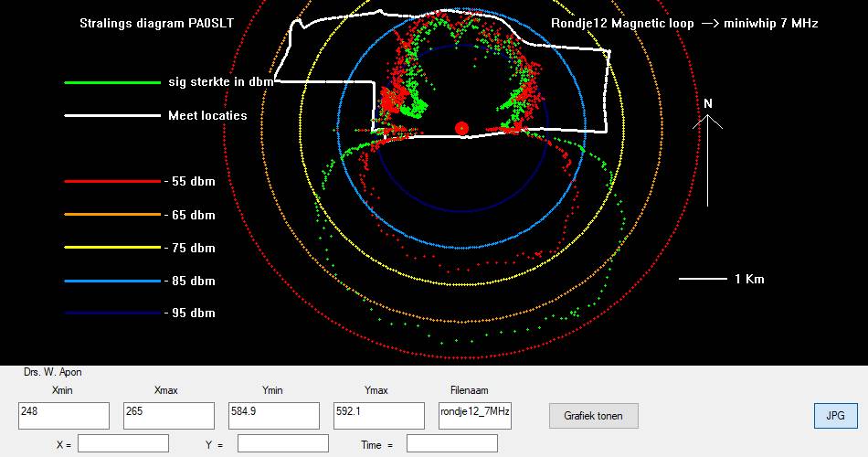Edit the Ymin field showing 584.9
Image resolution: width=868 pixels, height=457 pixels.
point(274,416)
